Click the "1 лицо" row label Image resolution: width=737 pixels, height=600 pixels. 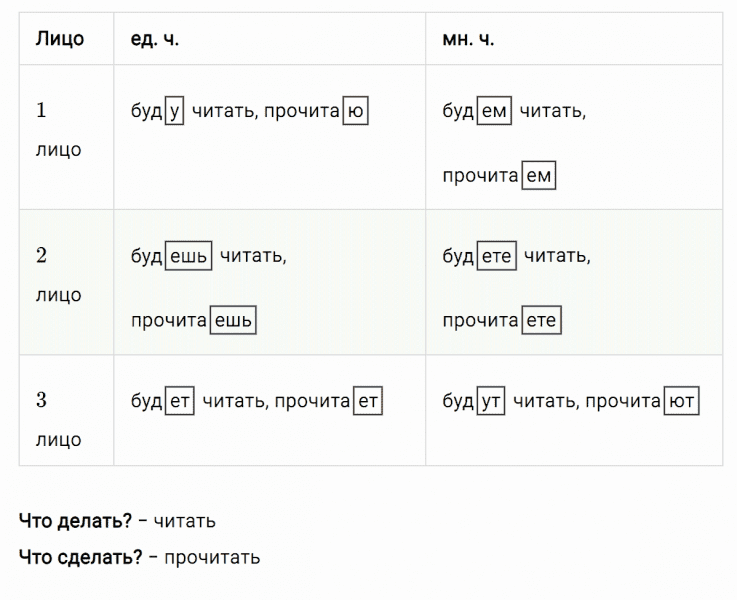click(x=57, y=131)
